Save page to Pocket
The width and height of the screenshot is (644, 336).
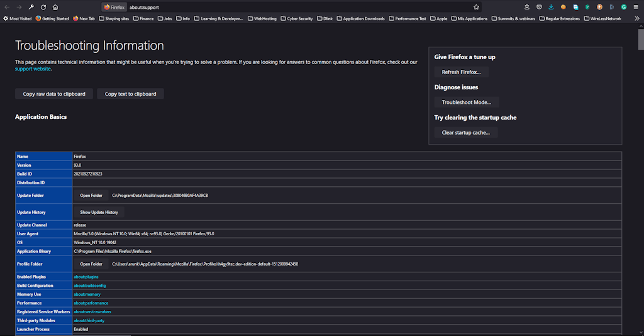click(x=539, y=7)
